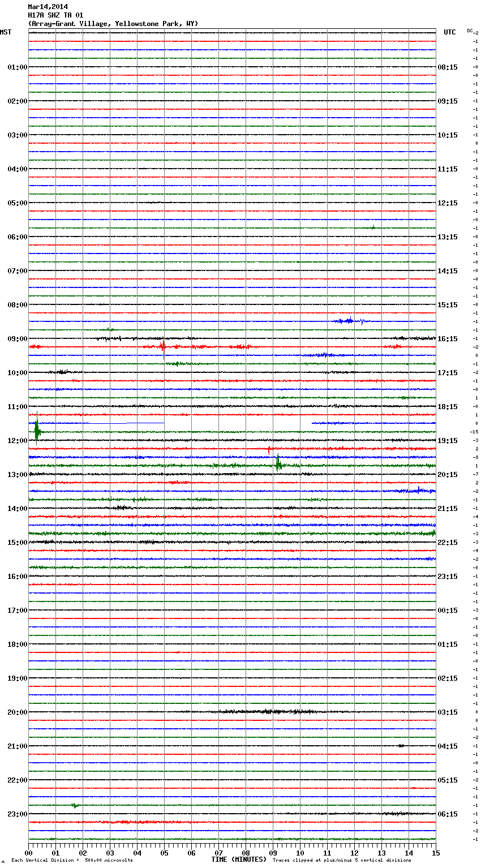Click the 10 minute tick on the bottom axis
This screenshot has width=481, height=868.
[300, 853]
